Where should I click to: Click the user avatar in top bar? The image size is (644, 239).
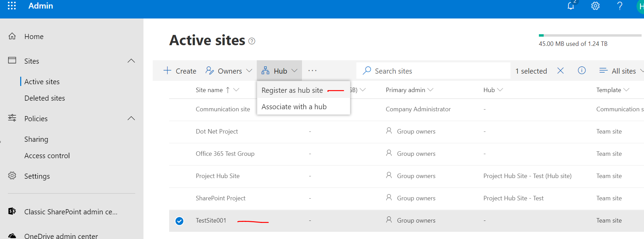[640, 6]
